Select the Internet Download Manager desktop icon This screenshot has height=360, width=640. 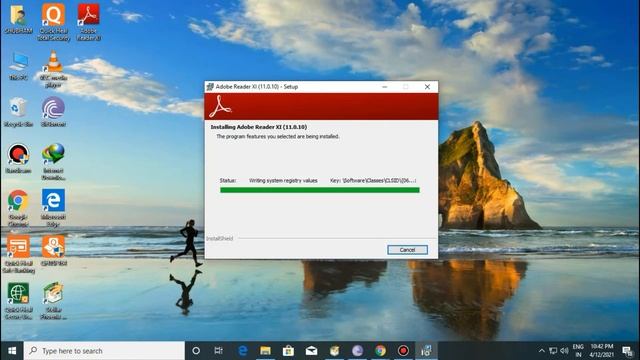coord(53,162)
